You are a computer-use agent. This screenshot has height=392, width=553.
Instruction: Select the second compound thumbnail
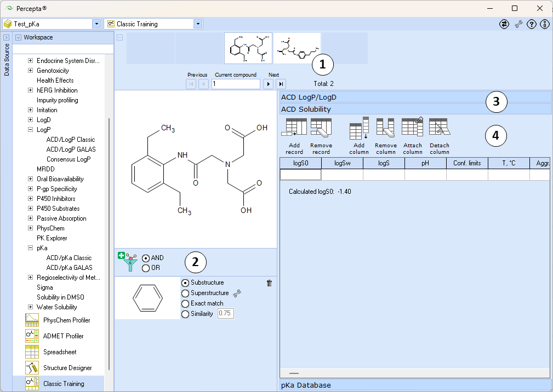297,48
